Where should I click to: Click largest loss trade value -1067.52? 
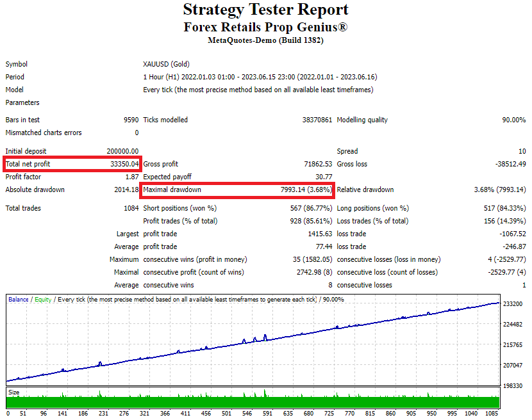pos(512,234)
